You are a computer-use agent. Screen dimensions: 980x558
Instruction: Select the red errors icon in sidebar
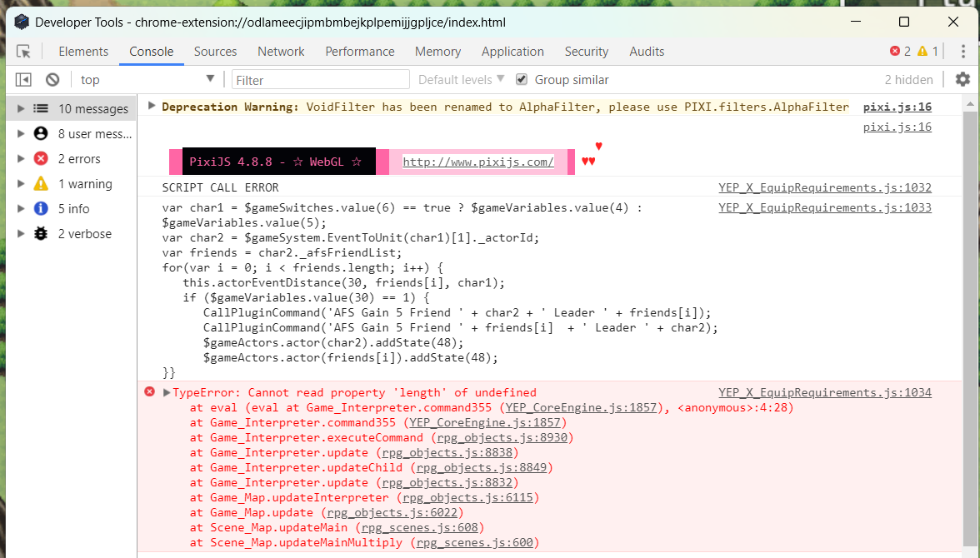41,159
